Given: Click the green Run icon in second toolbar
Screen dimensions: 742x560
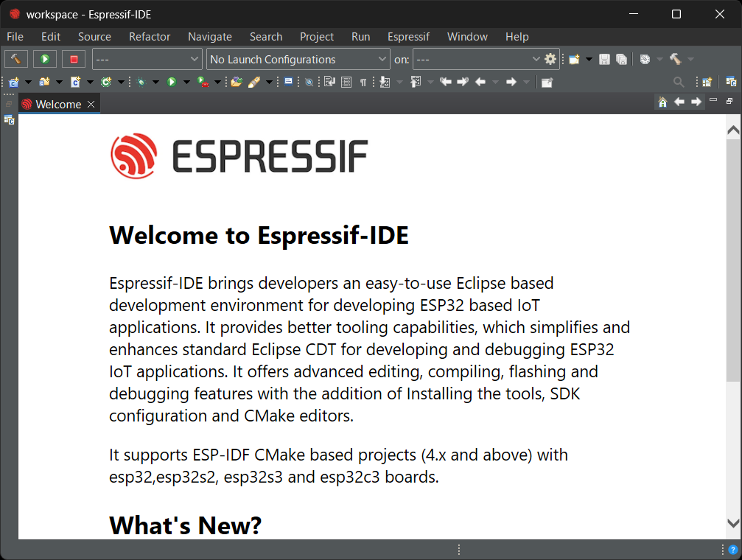Looking at the screenshot, I should click(x=172, y=82).
